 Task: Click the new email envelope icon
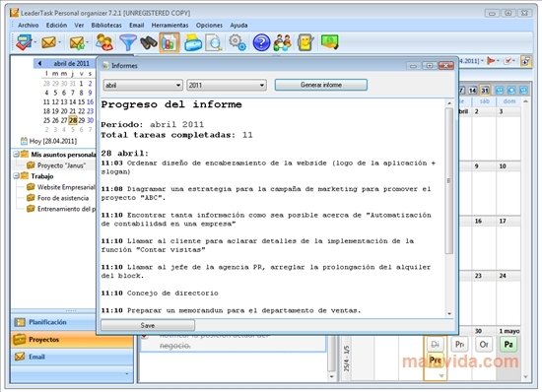click(48, 42)
